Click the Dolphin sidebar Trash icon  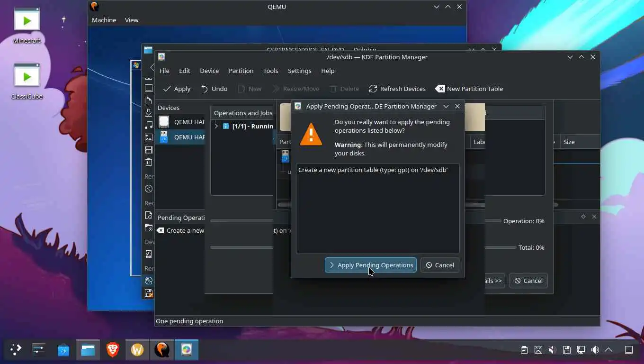coord(149,162)
